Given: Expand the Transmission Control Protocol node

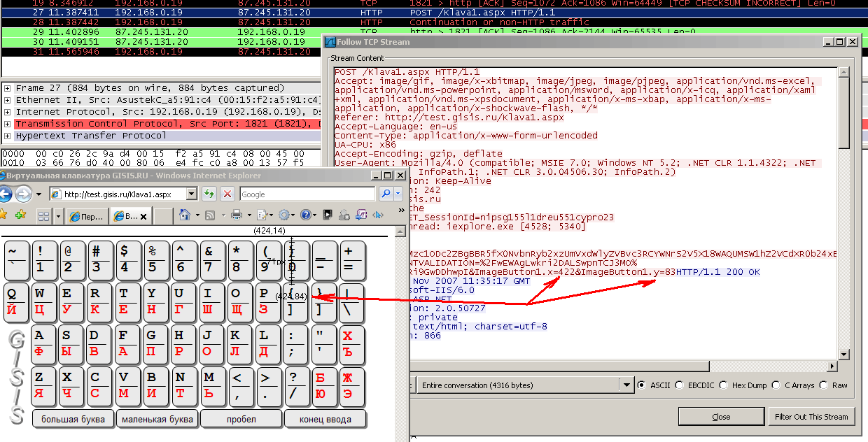Looking at the screenshot, I should 7,124.
